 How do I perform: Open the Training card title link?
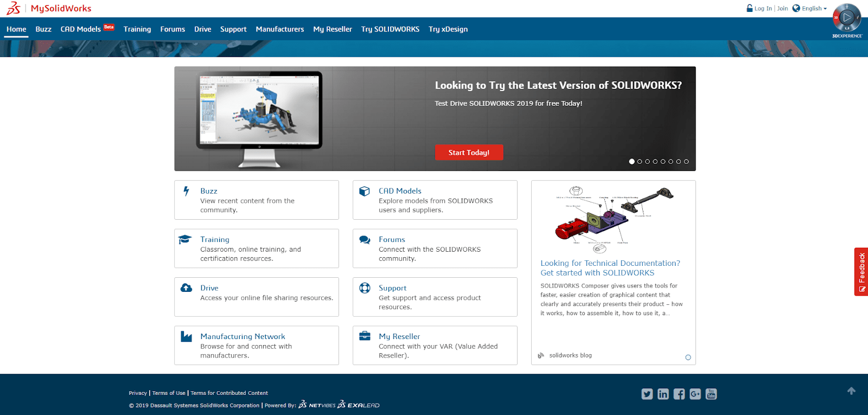pos(215,239)
